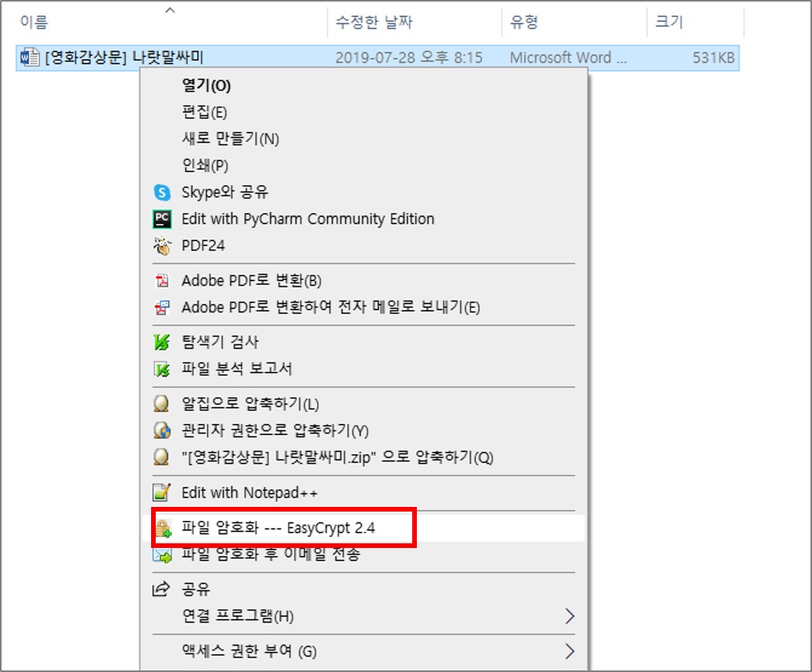812x672 pixels.
Task: Click the Adobe PDF로 변환 icon
Action: tap(162, 281)
